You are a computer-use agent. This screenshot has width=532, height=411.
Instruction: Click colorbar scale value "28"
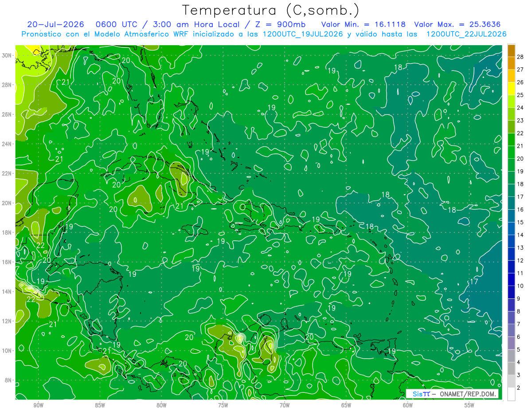pyautogui.click(x=521, y=57)
